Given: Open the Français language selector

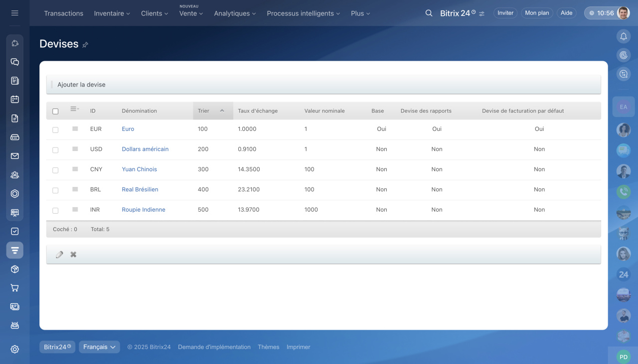Looking at the screenshot, I should click(99, 347).
